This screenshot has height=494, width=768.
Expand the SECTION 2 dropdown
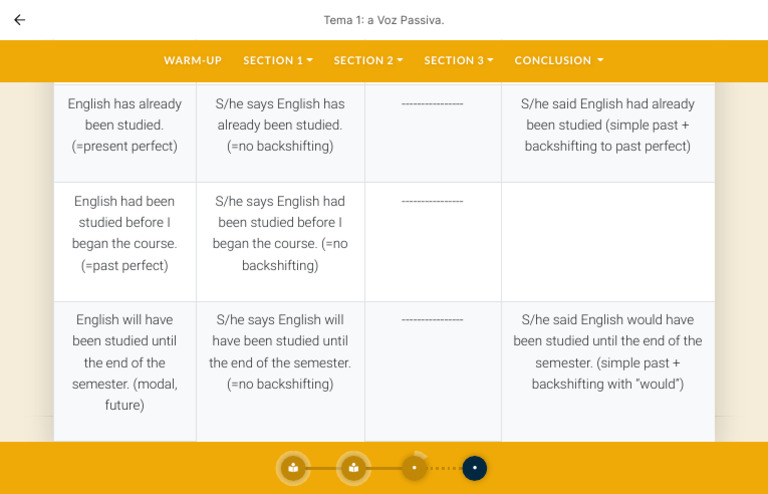coord(368,60)
